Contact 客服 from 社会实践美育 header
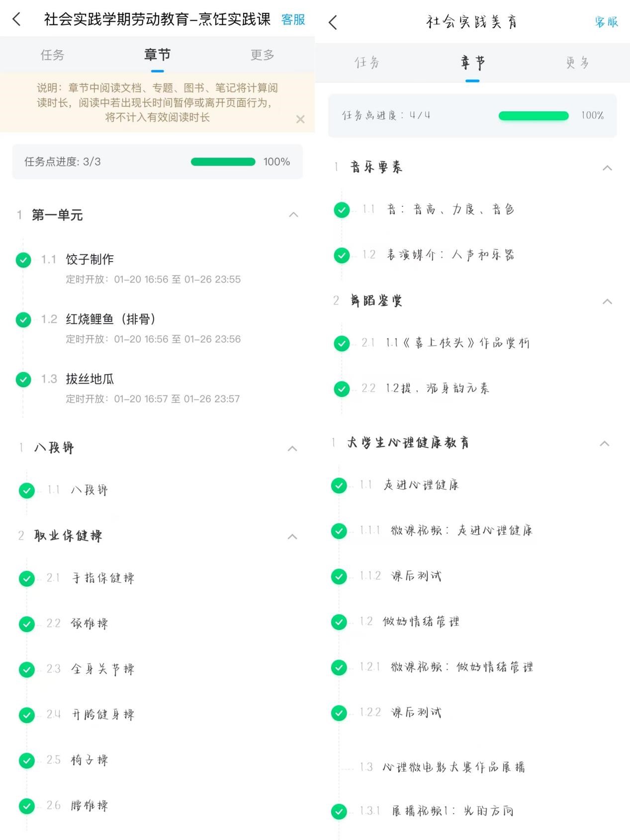This screenshot has height=840, width=630. click(x=606, y=22)
